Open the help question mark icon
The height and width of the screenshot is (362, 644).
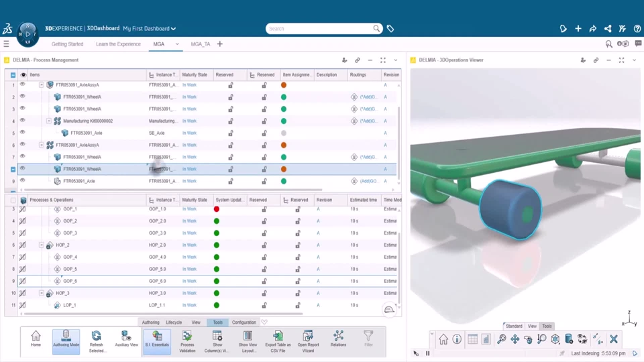637,28
